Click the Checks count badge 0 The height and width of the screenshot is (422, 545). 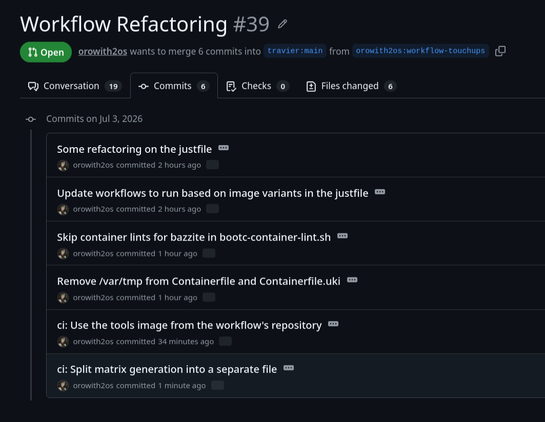pyautogui.click(x=283, y=86)
